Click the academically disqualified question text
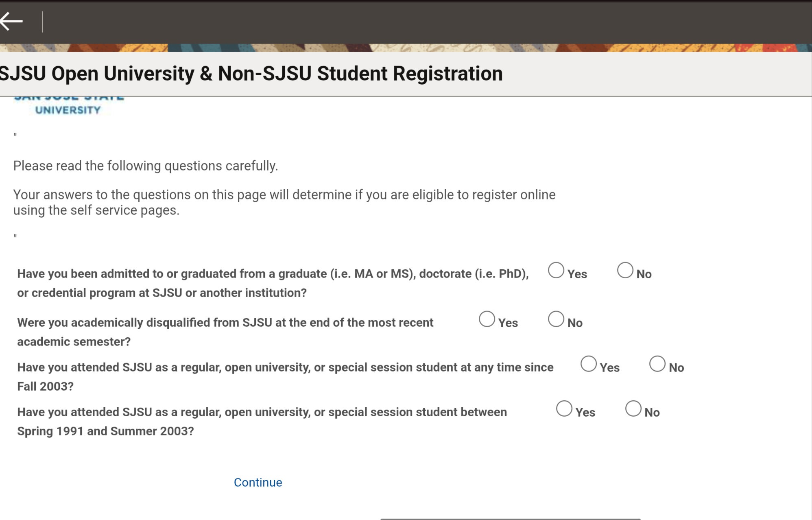Image resolution: width=812 pixels, height=520 pixels. point(225,332)
